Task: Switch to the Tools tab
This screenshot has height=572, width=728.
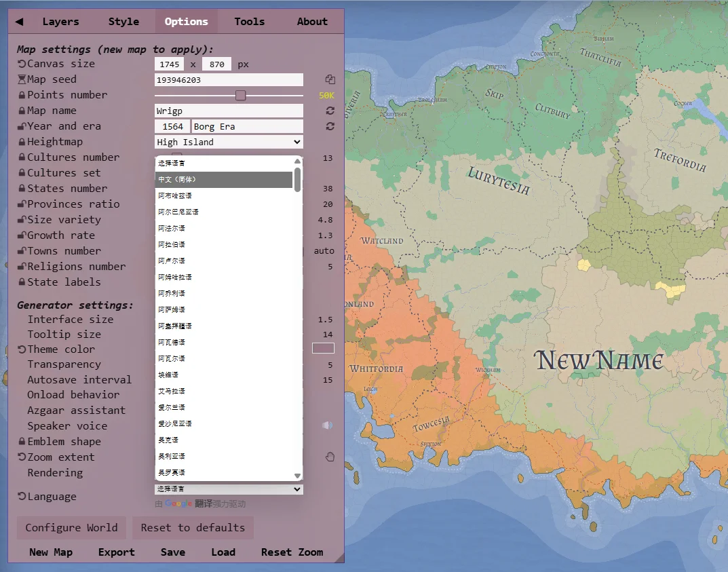Action: (x=249, y=21)
